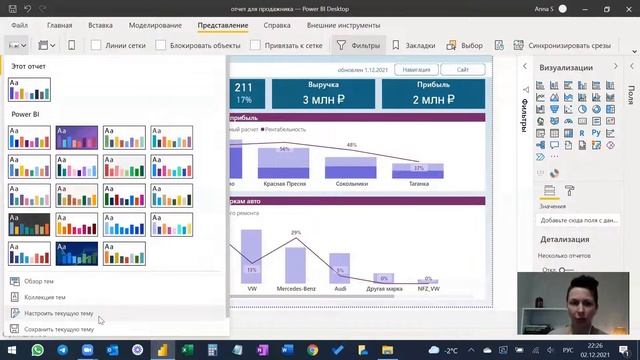The width and height of the screenshot is (640, 360).
Task: Enable the Линии сетки checkbox
Action: coord(96,45)
